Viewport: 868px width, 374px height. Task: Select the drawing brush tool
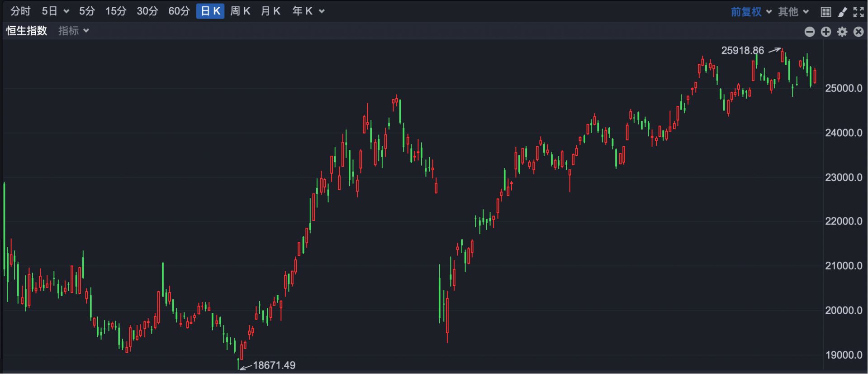click(x=842, y=12)
